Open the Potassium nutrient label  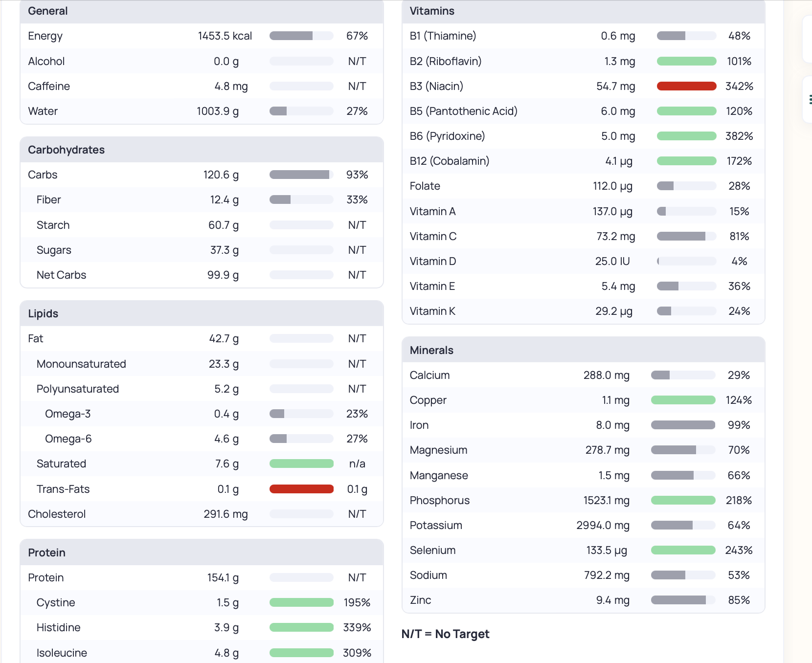click(436, 525)
